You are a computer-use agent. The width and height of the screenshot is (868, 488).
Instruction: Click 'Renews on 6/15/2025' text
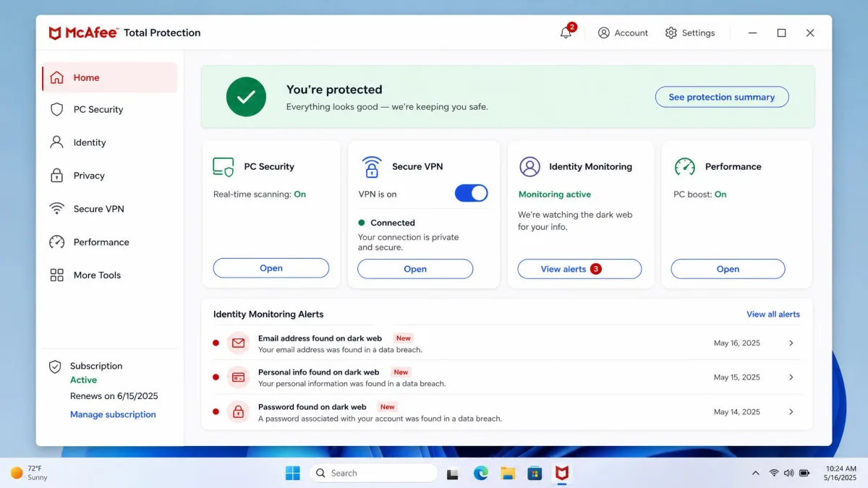(x=114, y=396)
